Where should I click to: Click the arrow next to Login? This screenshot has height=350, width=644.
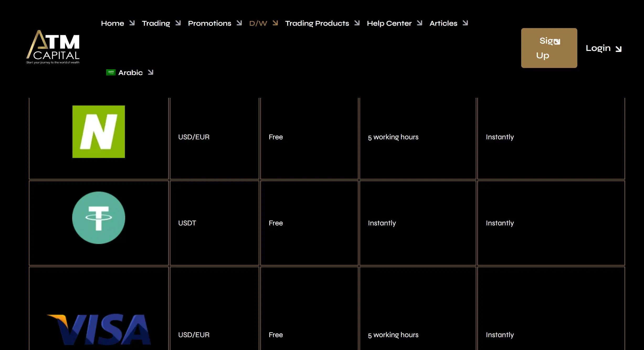tap(619, 49)
